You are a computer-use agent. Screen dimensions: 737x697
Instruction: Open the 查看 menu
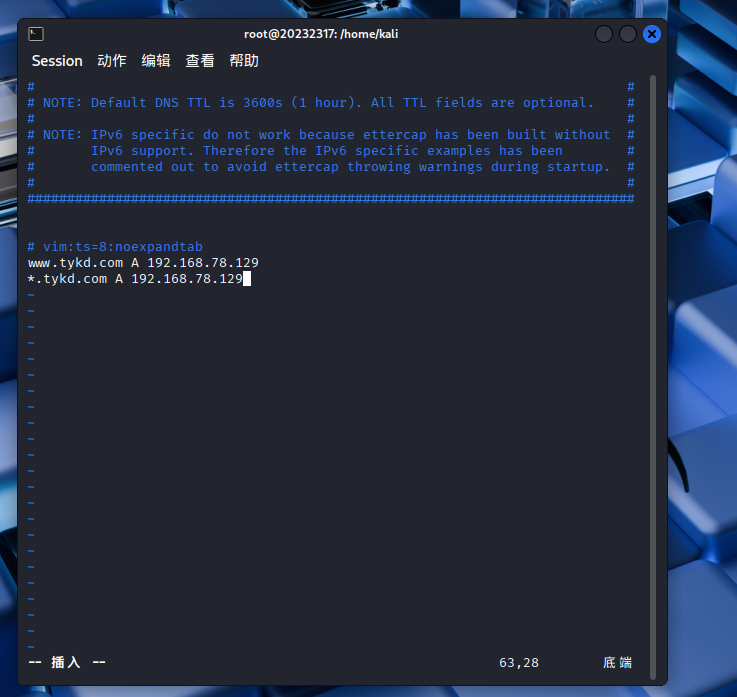pos(200,61)
